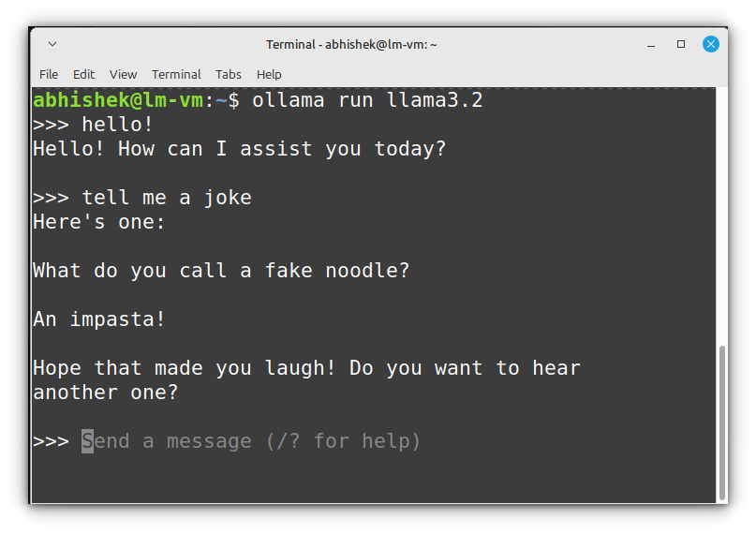The image size is (756, 534).
Task: Open the File menu
Action: point(49,74)
